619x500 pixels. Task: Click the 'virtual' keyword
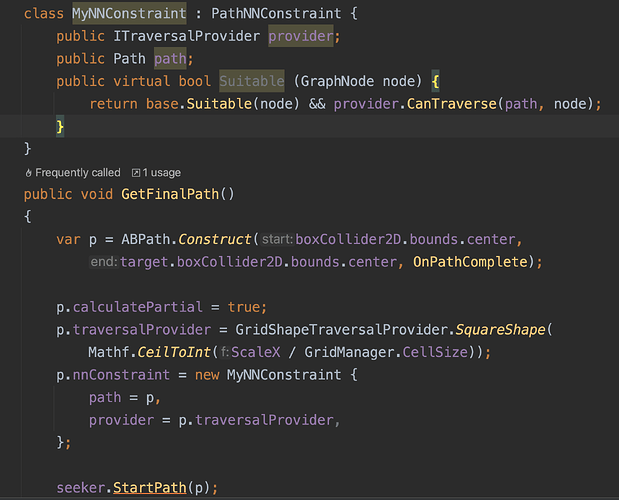[x=141, y=81]
